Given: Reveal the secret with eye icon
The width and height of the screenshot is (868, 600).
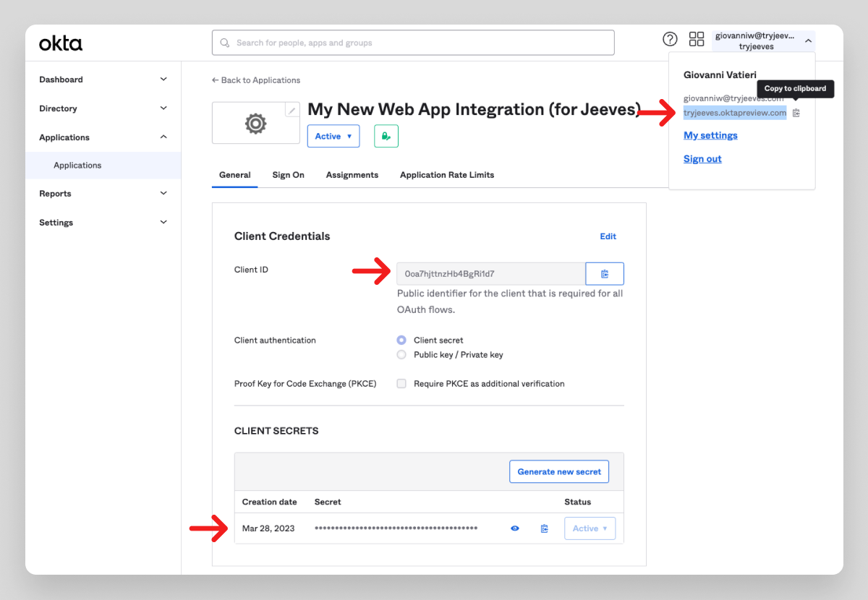Looking at the screenshot, I should (x=515, y=528).
